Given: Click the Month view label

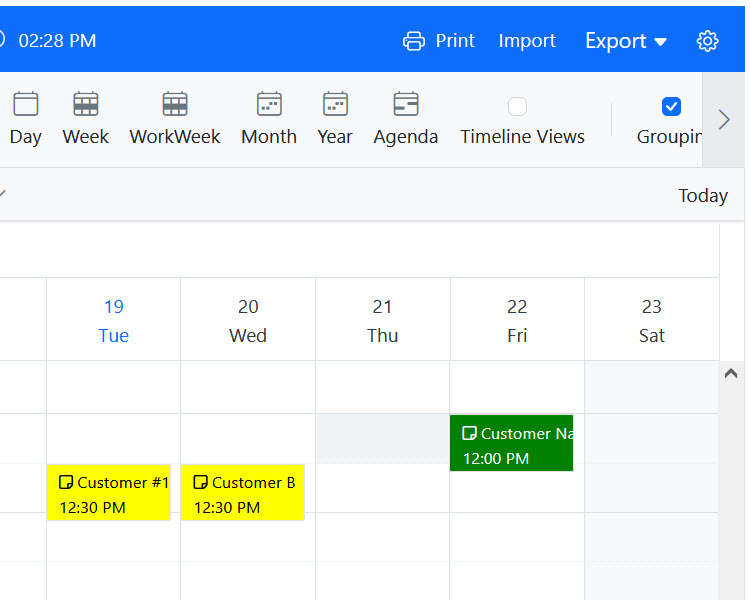Looking at the screenshot, I should point(269,137).
